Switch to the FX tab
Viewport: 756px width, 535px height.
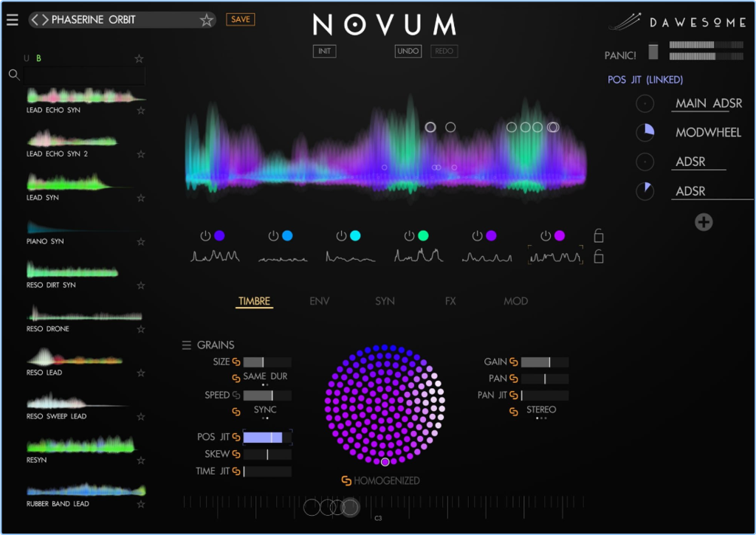point(450,301)
